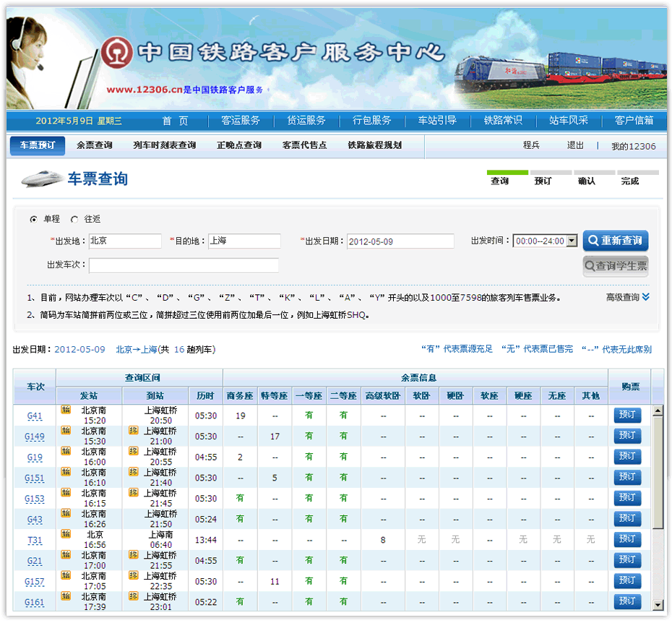
Task: Click the 重新查询 search button
Action: (616, 241)
